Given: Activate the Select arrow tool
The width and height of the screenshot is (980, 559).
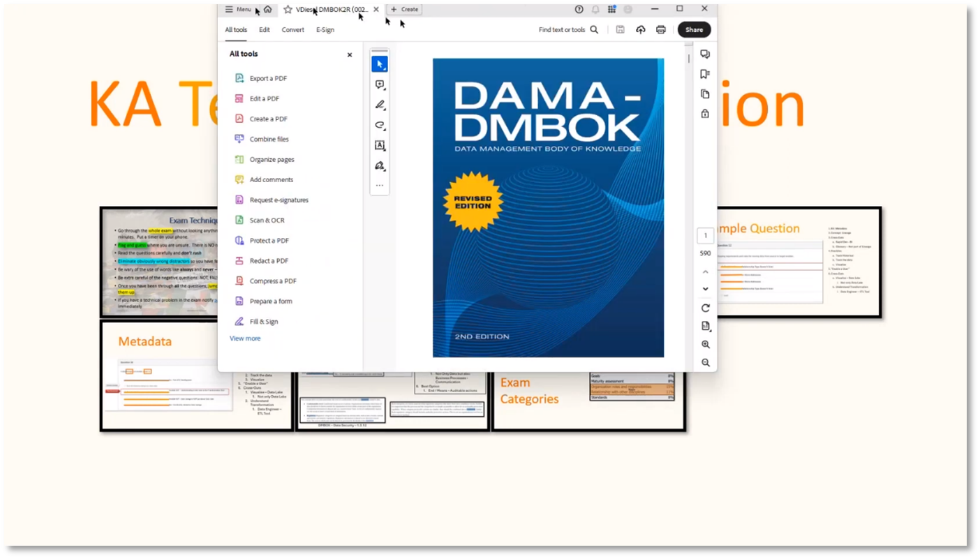Looking at the screenshot, I should pyautogui.click(x=380, y=64).
